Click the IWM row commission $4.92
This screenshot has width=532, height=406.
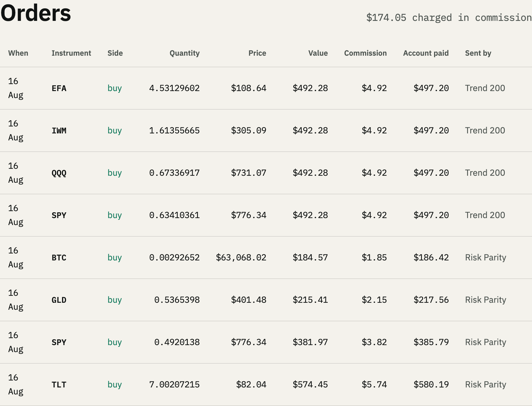tap(374, 130)
